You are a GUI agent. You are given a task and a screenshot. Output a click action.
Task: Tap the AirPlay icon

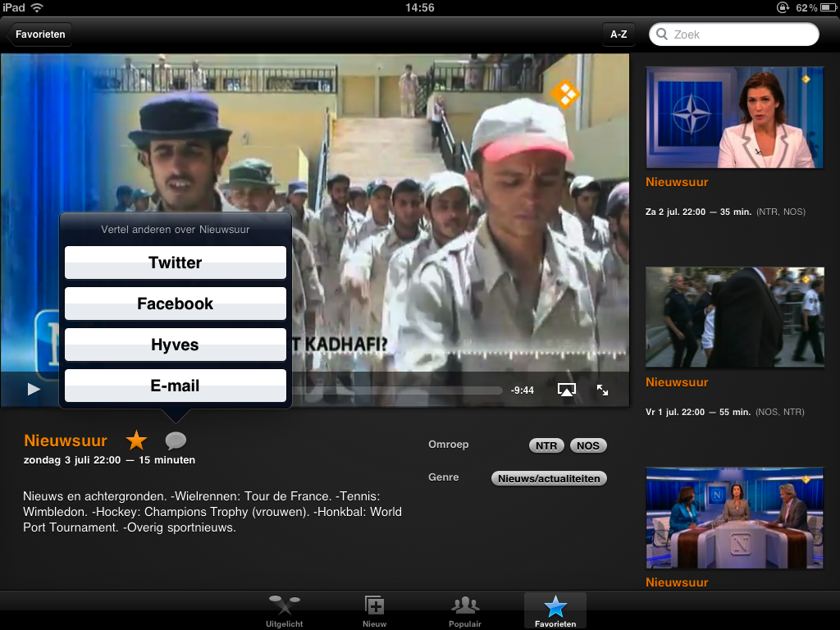point(566,390)
